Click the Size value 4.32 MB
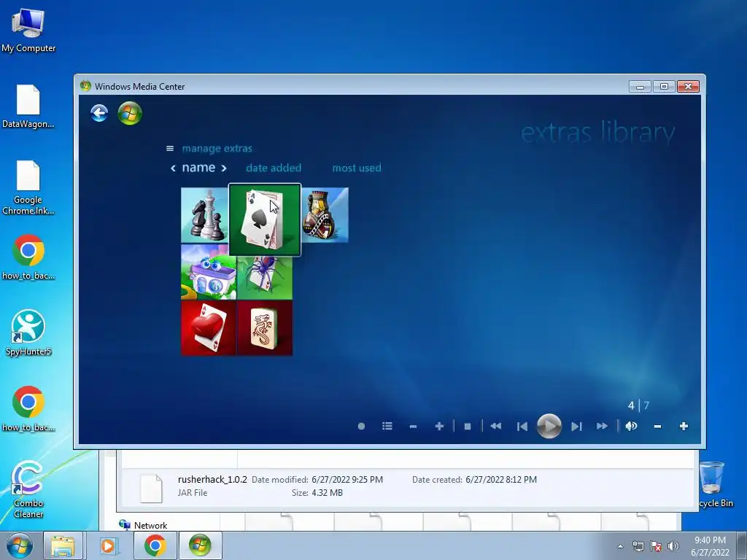The height and width of the screenshot is (560, 747). tap(328, 493)
